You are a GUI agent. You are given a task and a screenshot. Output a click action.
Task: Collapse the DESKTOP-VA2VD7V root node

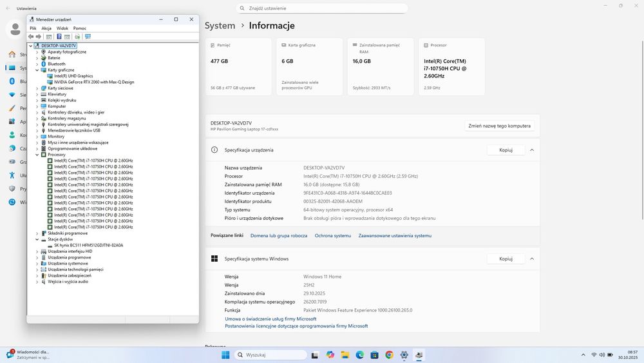pyautogui.click(x=31, y=46)
